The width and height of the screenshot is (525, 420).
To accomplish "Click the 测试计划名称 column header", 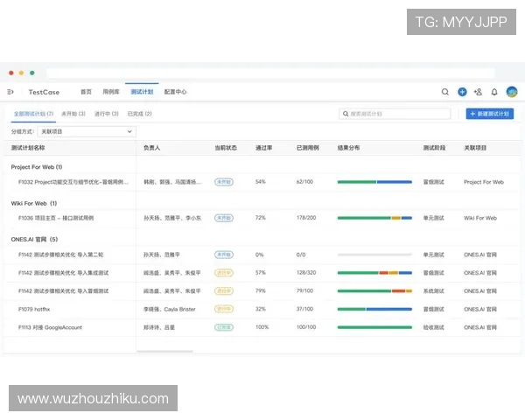I will pos(28,148).
